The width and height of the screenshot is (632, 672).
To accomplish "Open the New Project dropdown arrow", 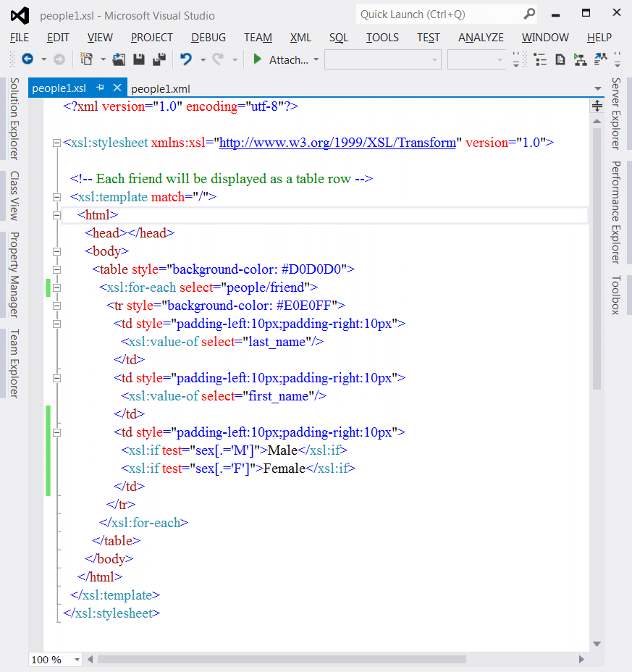I will point(103,59).
